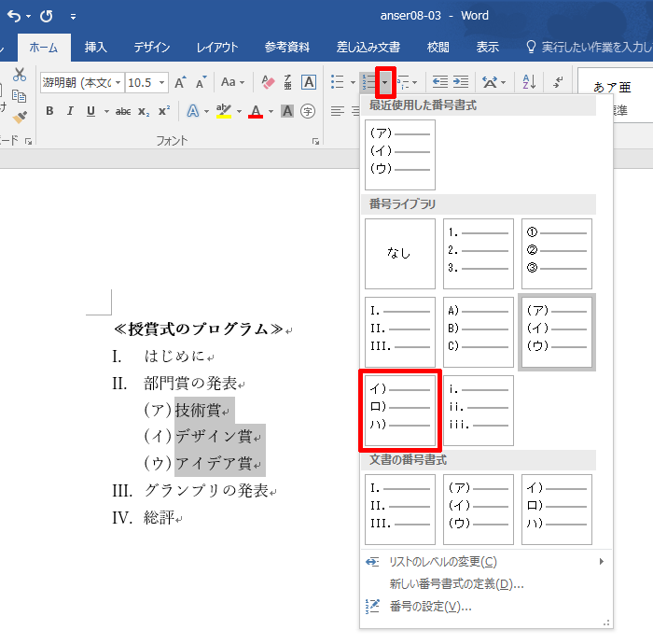Open the Aa change case menu
Screen dimensions: 653x644
click(x=232, y=82)
